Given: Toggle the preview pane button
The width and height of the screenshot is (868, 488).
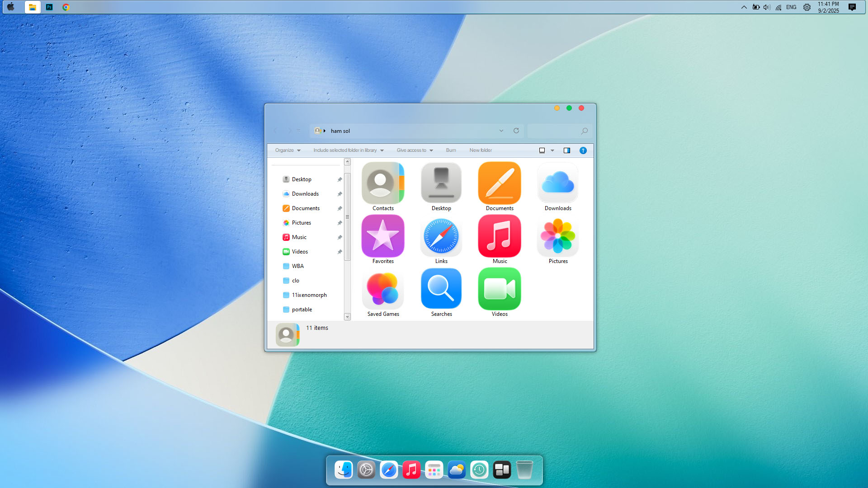Looking at the screenshot, I should point(566,150).
